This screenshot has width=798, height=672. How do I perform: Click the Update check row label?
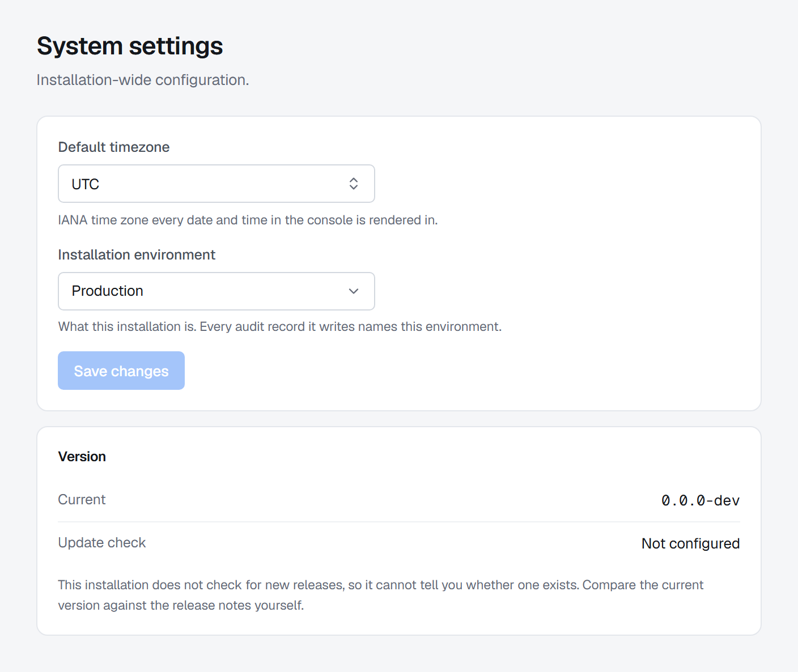[x=102, y=543]
